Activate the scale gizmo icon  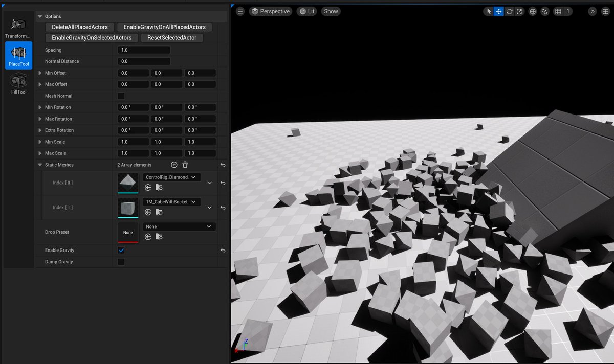[x=520, y=11]
